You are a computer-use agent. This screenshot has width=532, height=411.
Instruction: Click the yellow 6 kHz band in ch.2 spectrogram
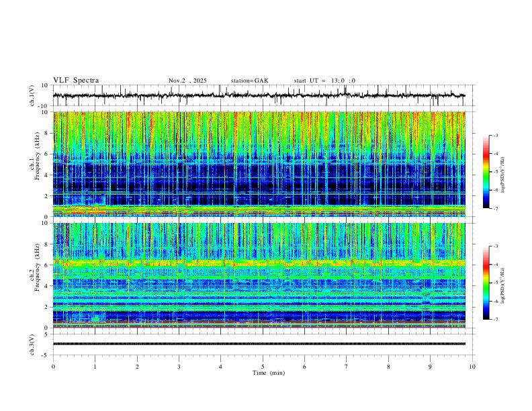(259, 263)
